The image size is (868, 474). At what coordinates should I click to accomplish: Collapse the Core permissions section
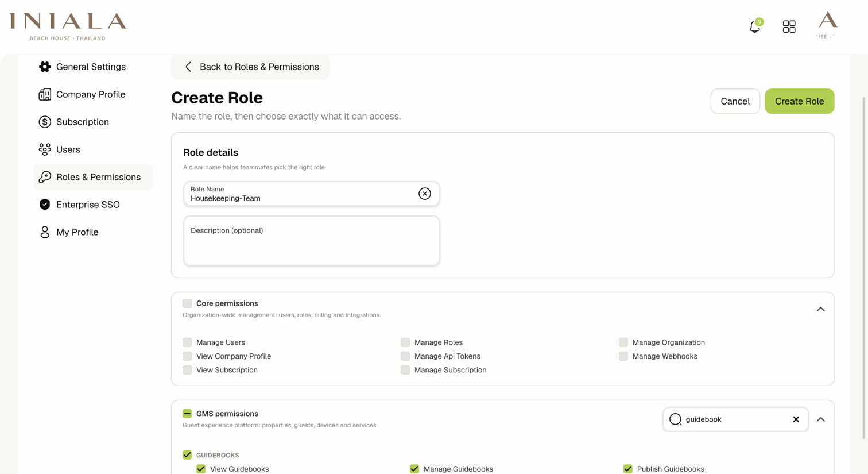(x=821, y=309)
